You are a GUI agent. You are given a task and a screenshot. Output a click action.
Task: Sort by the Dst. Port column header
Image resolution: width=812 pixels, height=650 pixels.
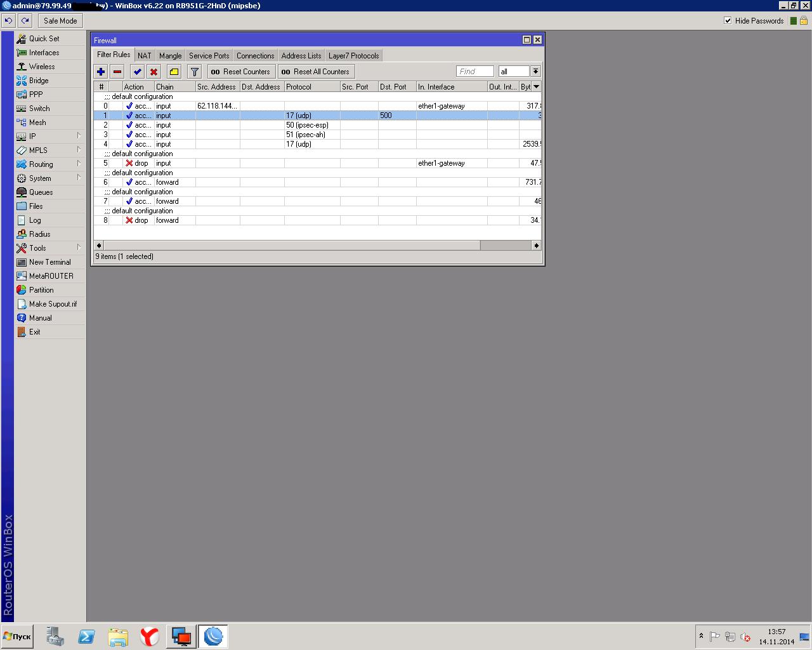pyautogui.click(x=397, y=87)
